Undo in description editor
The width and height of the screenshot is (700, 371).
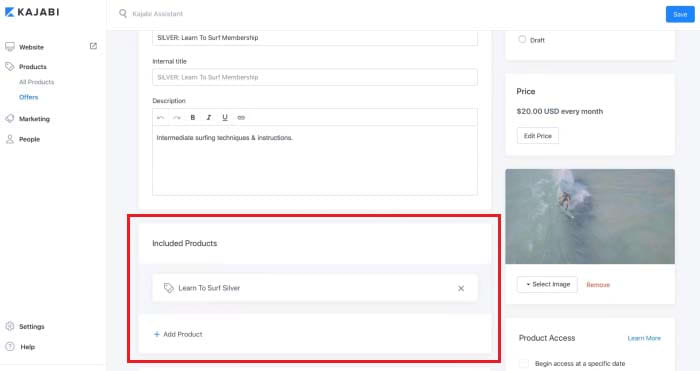click(161, 117)
